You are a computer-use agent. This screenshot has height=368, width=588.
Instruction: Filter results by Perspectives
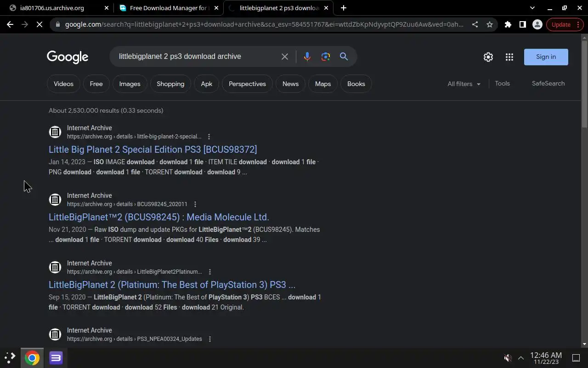pos(247,84)
